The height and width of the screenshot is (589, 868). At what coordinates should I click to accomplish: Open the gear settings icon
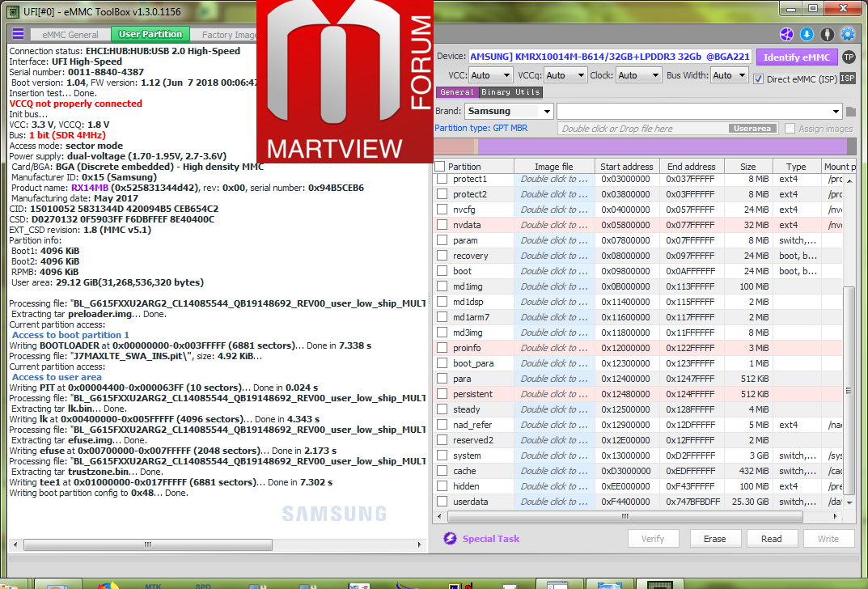click(848, 34)
